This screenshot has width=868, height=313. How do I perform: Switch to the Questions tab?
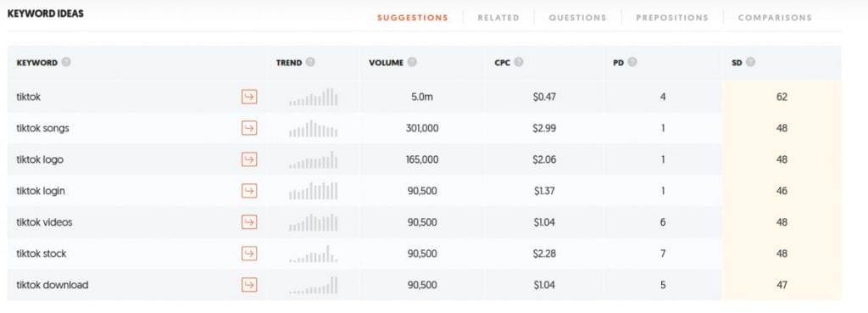(577, 18)
